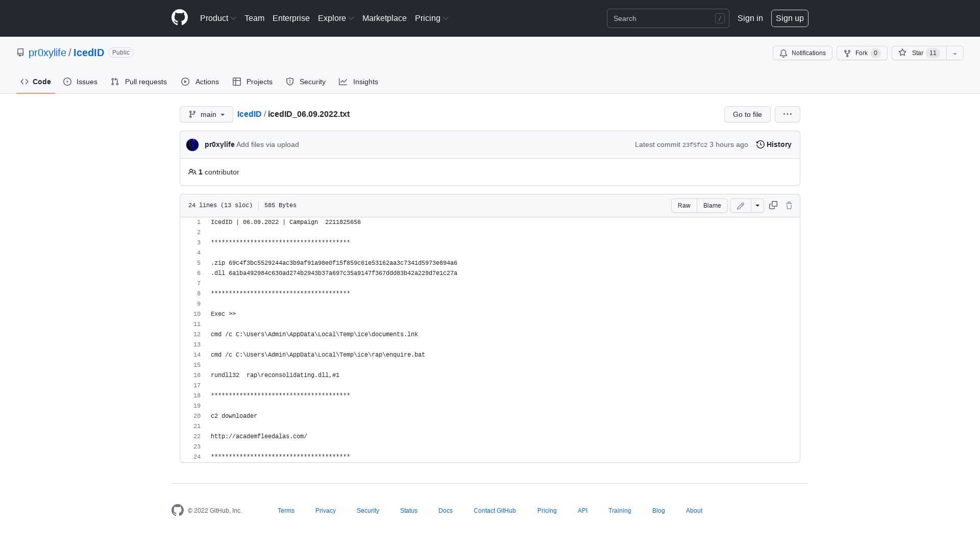This screenshot has height=551, width=980.
Task: Click the Code tab code brackets icon
Action: tap(24, 81)
